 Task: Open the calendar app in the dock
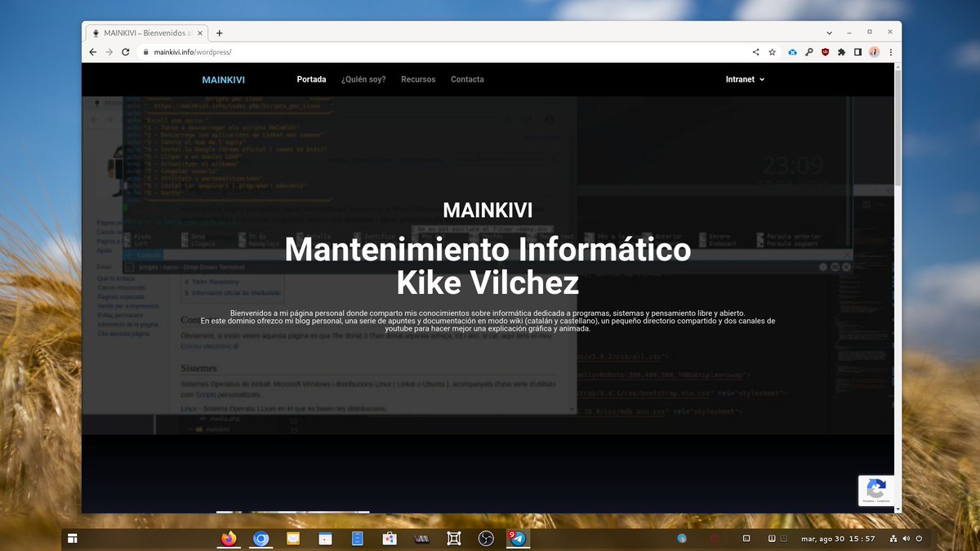tap(325, 539)
